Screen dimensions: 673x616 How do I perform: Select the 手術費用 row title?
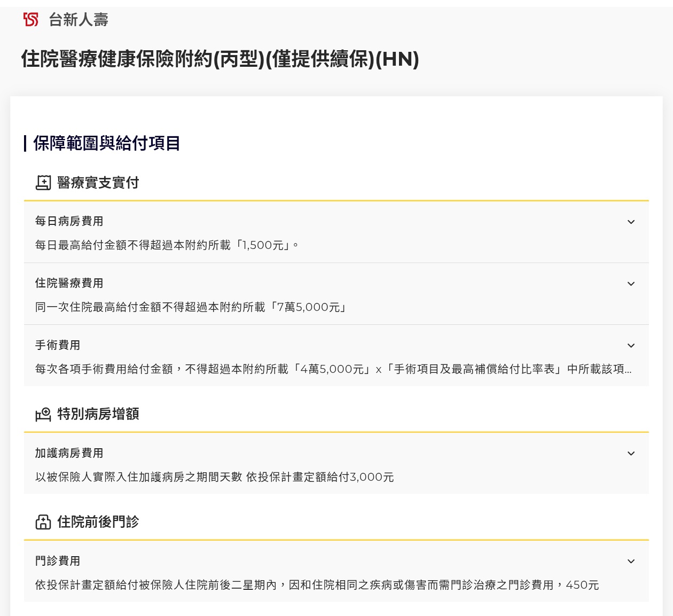[x=58, y=345]
